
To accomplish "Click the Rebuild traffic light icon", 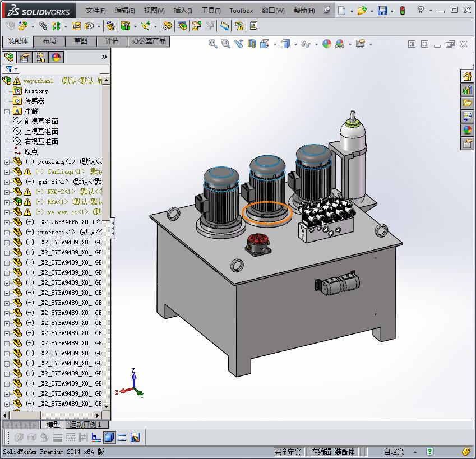I will point(402,11).
